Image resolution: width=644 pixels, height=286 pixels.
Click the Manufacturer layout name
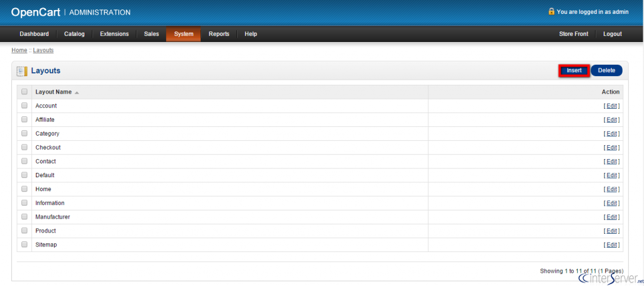coord(53,217)
